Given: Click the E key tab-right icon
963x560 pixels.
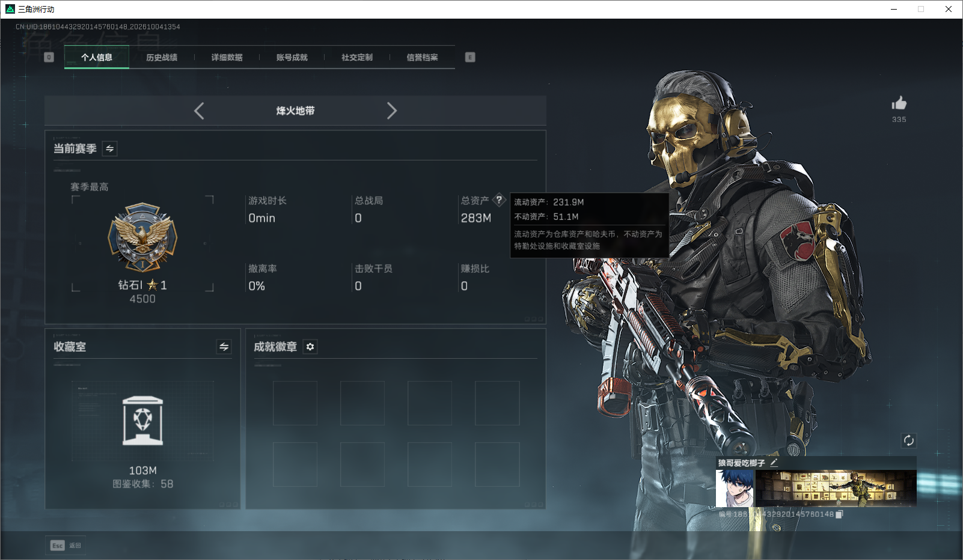Looking at the screenshot, I should (470, 57).
